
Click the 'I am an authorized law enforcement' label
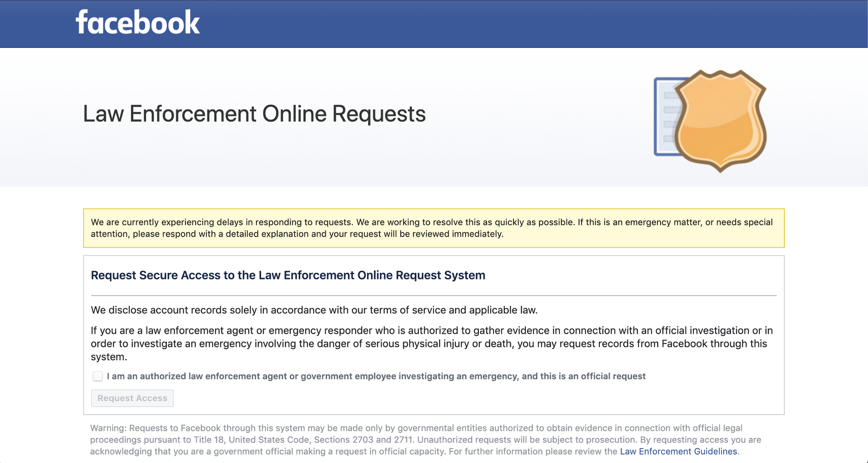pos(376,376)
